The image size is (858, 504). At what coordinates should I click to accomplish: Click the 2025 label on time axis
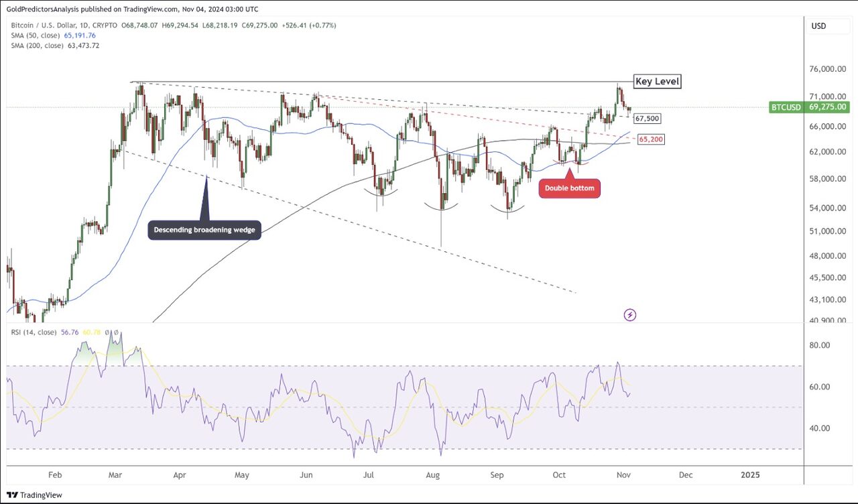[750, 475]
